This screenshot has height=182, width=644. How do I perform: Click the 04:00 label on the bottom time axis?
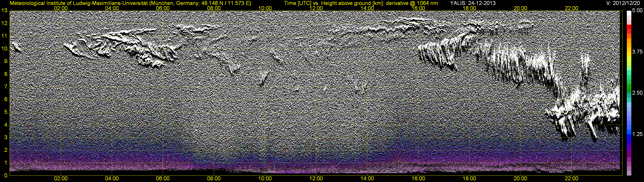[x=112, y=179]
